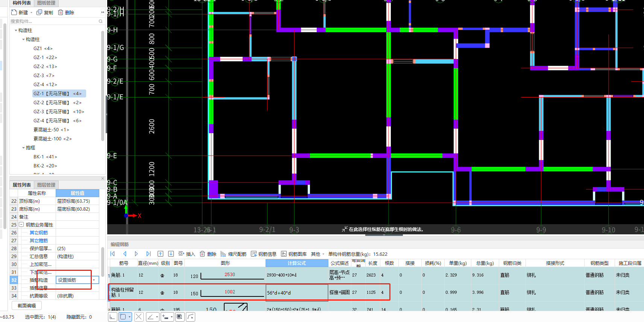Click the 计算公式 column header
The width and height of the screenshot is (644, 322).
pyautogui.click(x=297, y=263)
